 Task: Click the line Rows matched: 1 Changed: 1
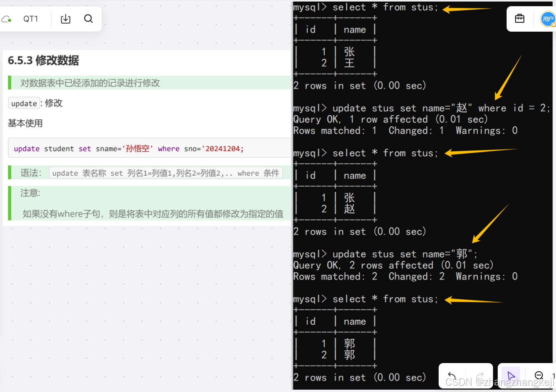[405, 131]
